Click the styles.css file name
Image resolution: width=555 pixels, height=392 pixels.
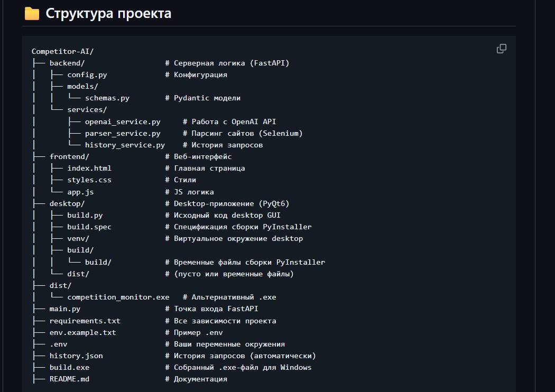[89, 180]
